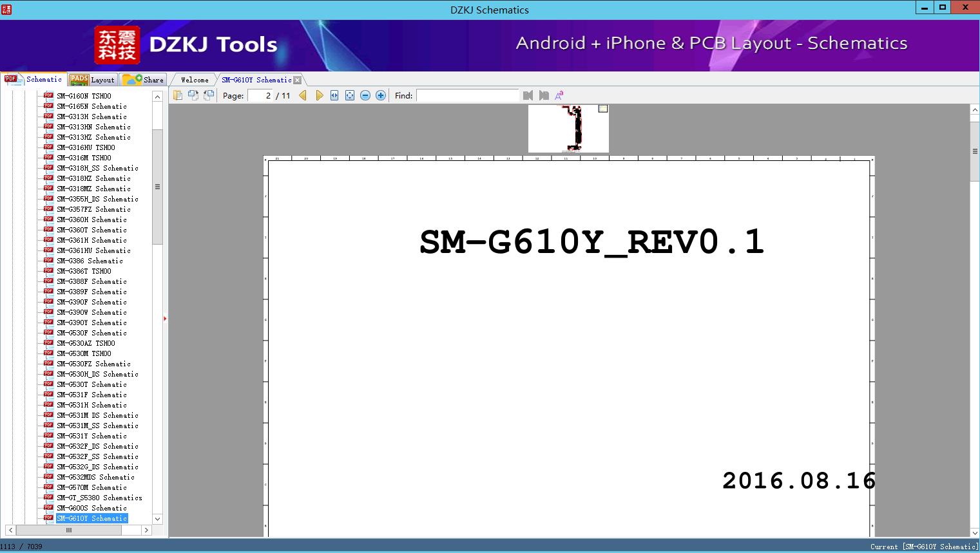The image size is (980, 553).
Task: Fit the page to width
Action: click(x=334, y=95)
